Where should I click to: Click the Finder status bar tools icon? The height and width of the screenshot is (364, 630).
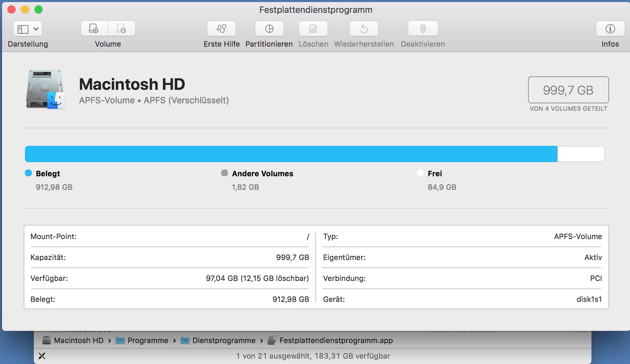pos(42,356)
